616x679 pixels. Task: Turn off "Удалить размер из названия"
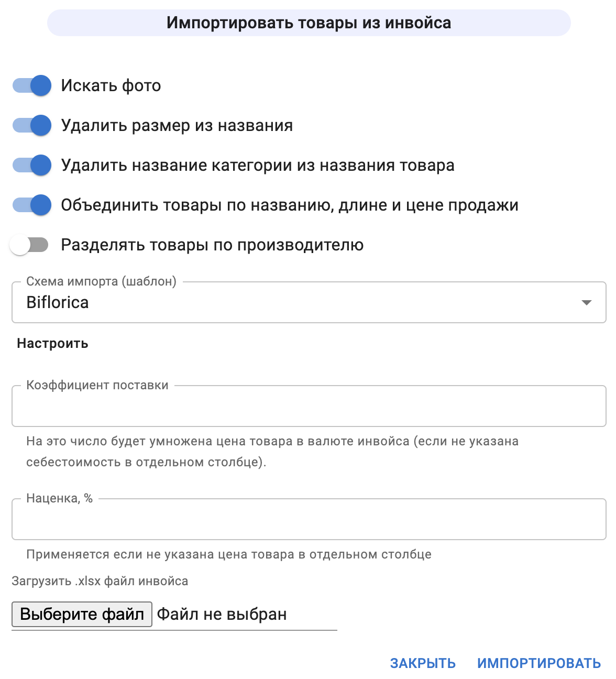[31, 125]
